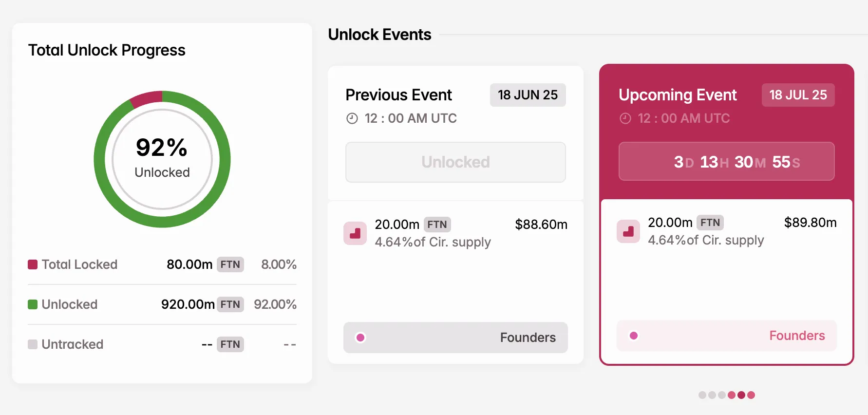Click the first pagination dot to go back
Screen dimensions: 868x415
(x=702, y=395)
